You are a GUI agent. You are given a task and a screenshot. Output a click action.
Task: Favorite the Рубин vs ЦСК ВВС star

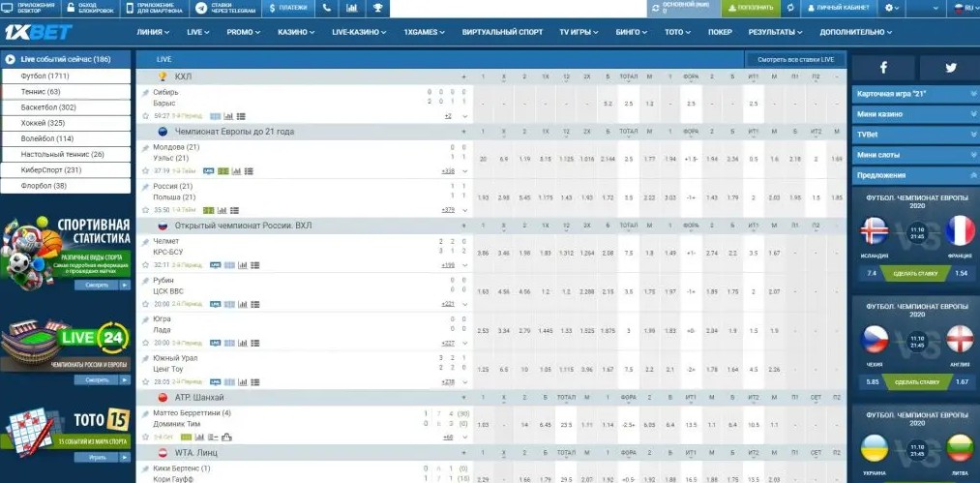146,304
